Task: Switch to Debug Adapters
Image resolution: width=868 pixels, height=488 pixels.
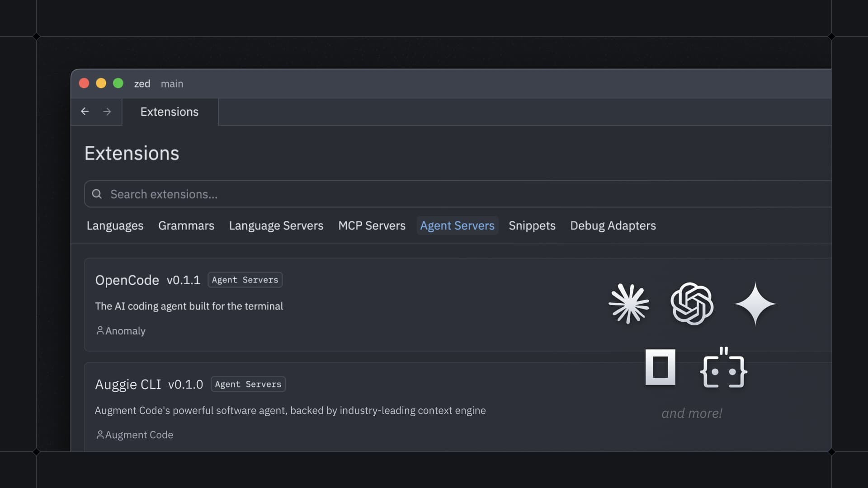Action: point(613,225)
